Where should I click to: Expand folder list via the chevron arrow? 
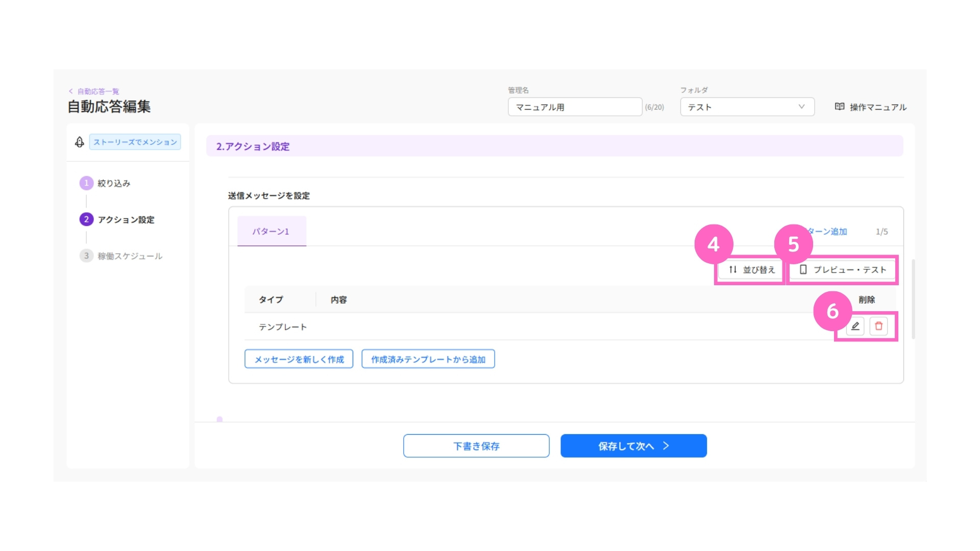[x=801, y=107]
